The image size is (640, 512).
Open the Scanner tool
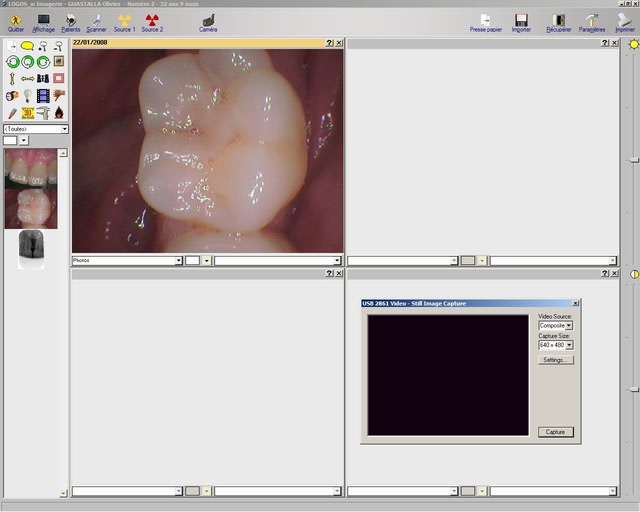pyautogui.click(x=96, y=20)
